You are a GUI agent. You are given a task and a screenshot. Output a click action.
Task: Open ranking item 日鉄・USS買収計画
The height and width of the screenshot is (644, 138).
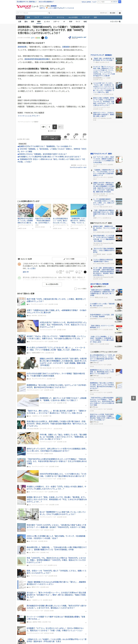coord(103,59)
